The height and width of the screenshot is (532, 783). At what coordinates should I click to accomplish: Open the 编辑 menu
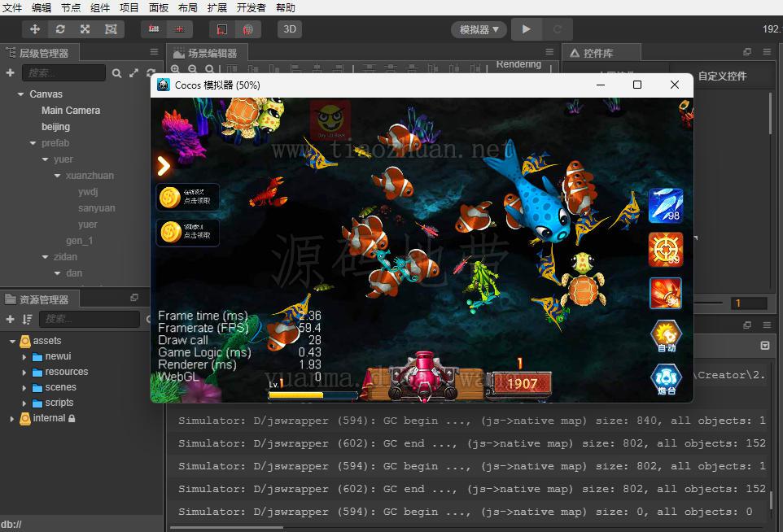[42, 8]
